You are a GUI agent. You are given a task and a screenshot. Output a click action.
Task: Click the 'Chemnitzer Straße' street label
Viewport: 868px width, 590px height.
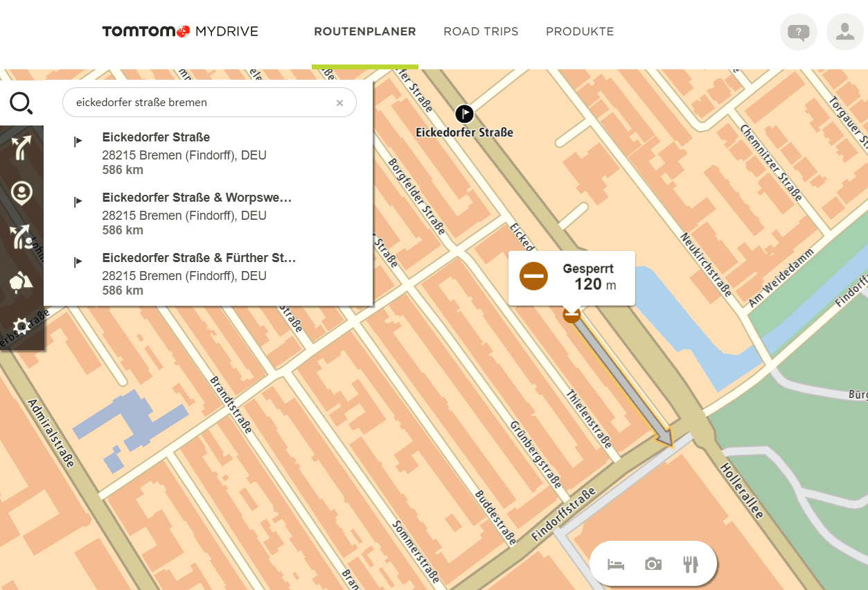point(771,163)
